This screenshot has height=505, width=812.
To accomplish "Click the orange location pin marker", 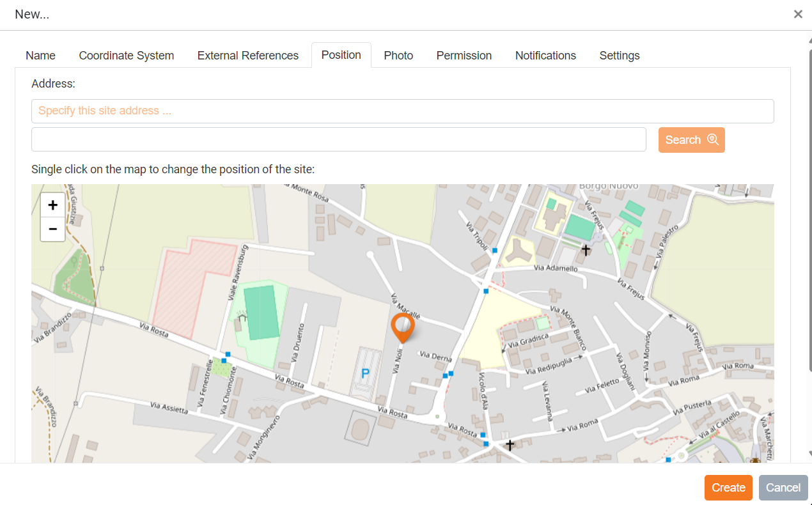I will (403, 327).
